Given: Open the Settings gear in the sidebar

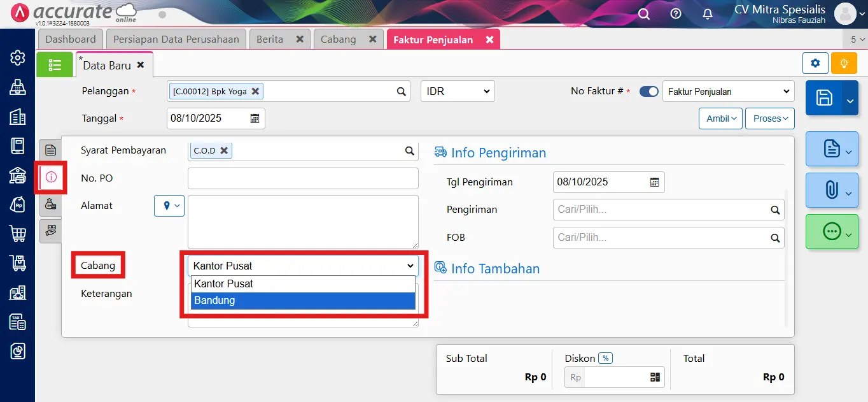Looking at the screenshot, I should tap(17, 57).
